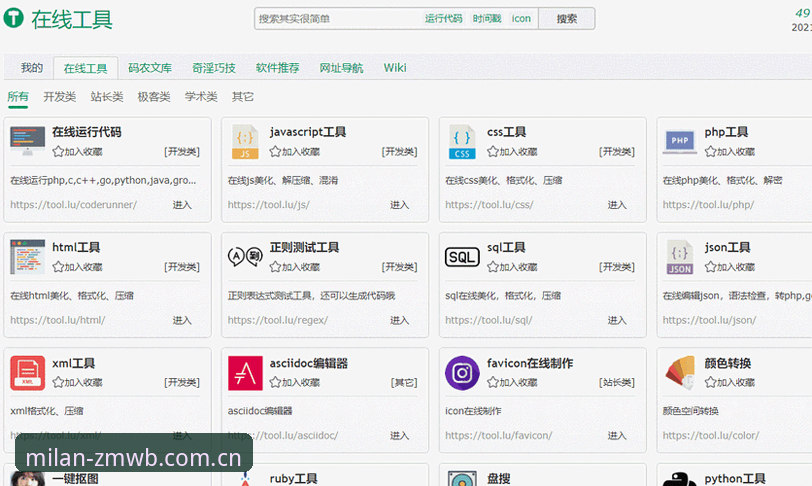The height and width of the screenshot is (486, 812).
Task: Click the 搜索 search button
Action: (x=567, y=19)
